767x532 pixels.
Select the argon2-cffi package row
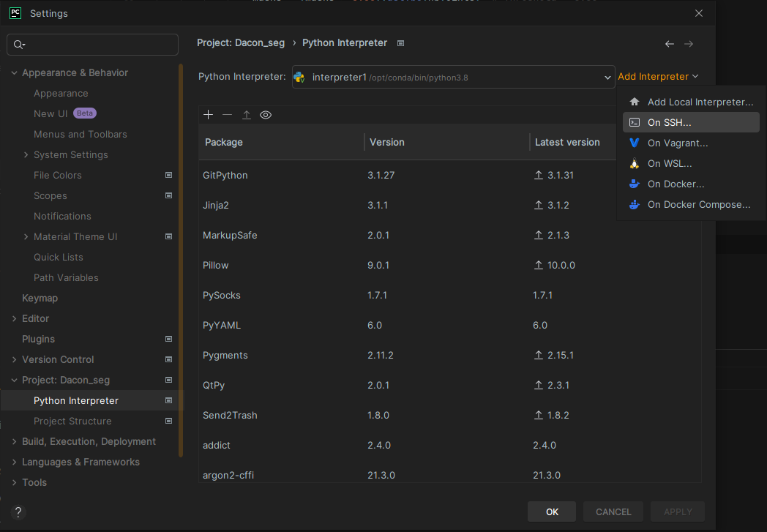[x=450, y=473]
